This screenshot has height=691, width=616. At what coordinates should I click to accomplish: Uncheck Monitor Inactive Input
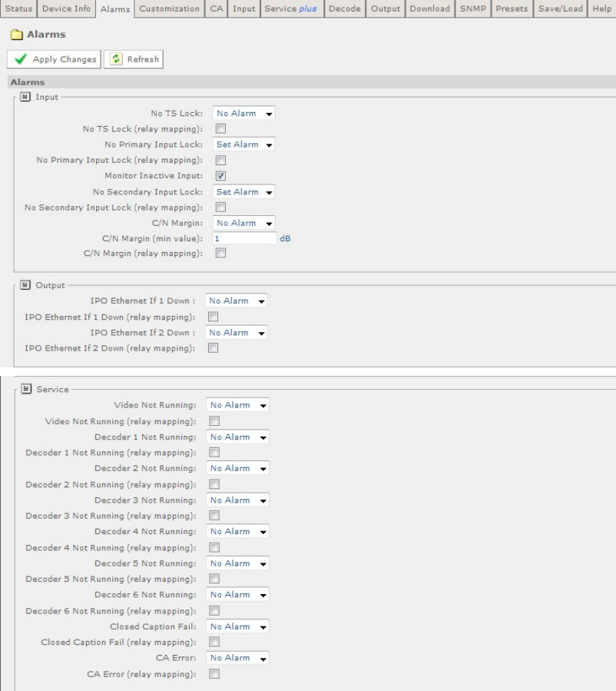[220, 176]
